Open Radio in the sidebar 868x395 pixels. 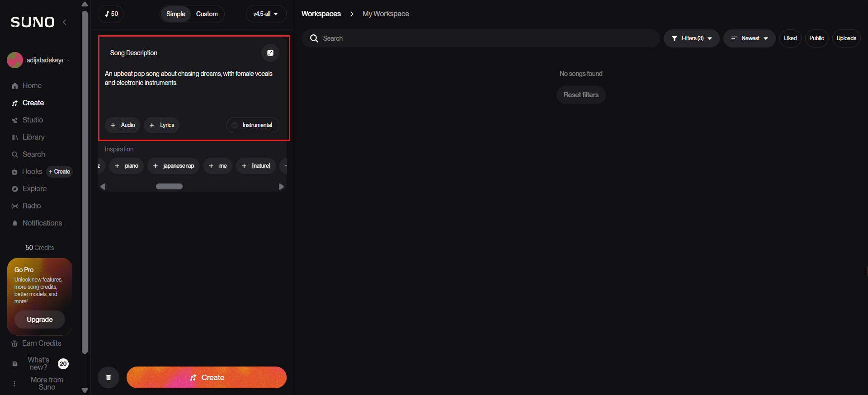click(31, 206)
